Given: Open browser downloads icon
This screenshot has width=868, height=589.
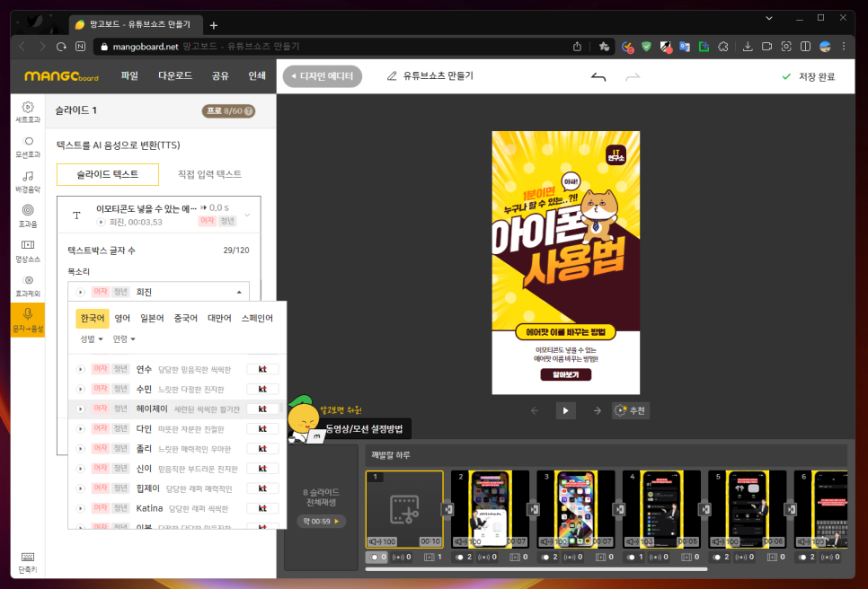Looking at the screenshot, I should click(748, 47).
